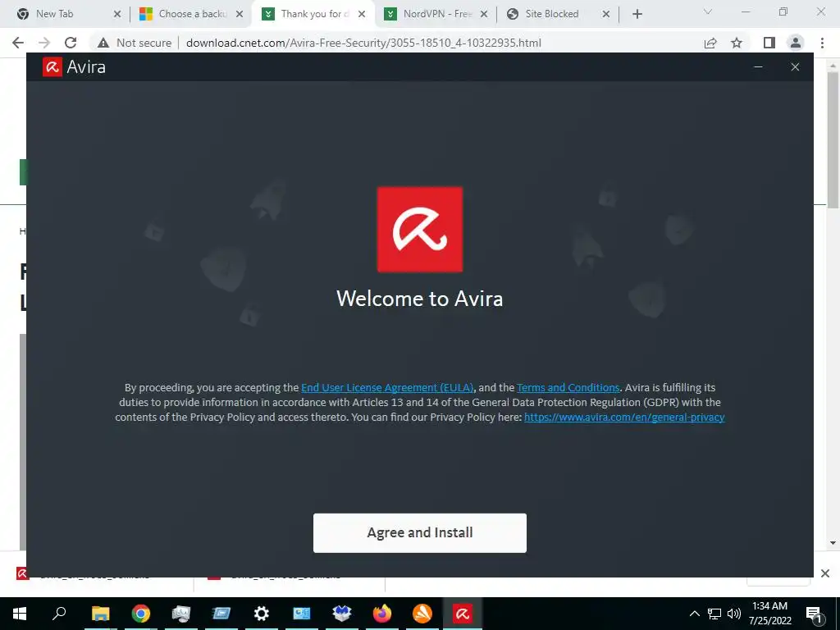Image resolution: width=840 pixels, height=630 pixels.
Task: Share this page via share icon
Action: point(710,43)
